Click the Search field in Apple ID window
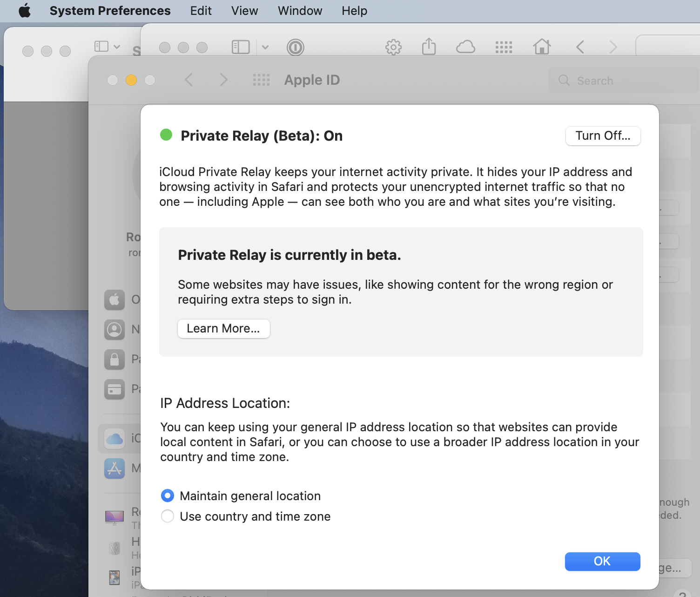700x597 pixels. [624, 80]
